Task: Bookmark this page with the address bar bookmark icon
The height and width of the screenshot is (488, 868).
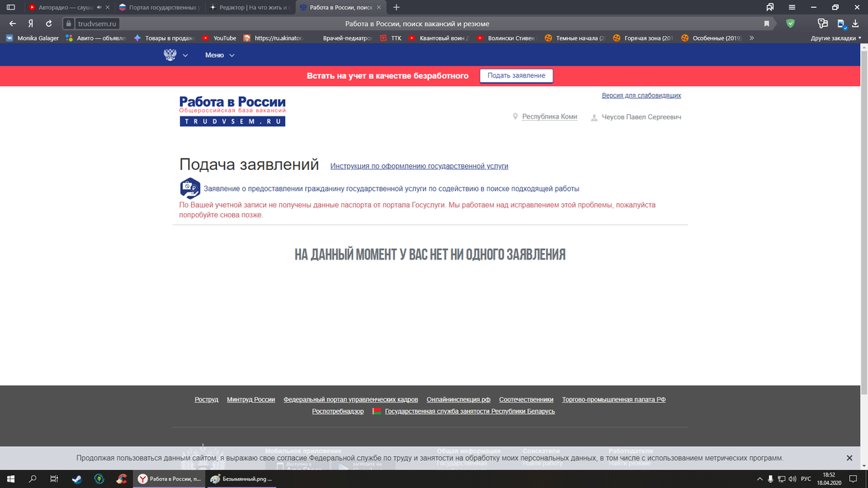Action: tap(767, 23)
